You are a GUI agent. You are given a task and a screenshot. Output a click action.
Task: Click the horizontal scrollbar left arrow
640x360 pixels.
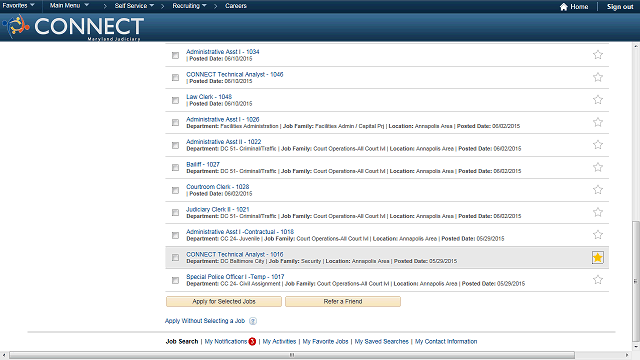click(x=4, y=355)
